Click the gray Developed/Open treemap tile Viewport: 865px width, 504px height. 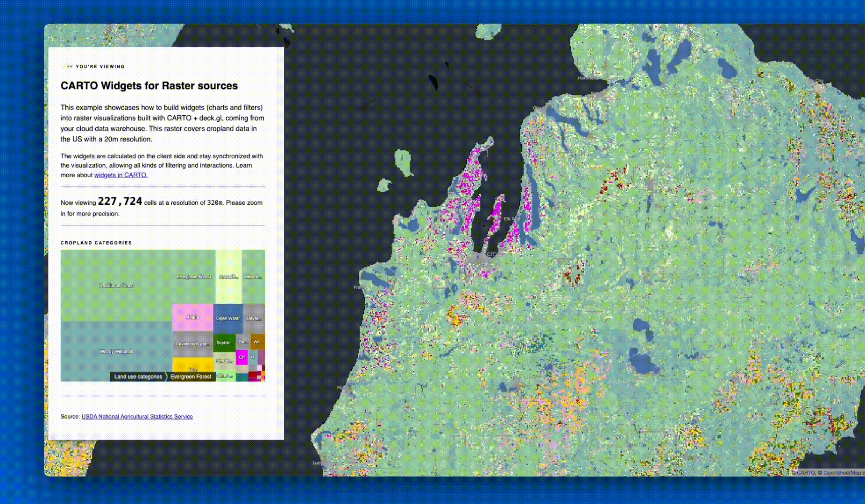[x=192, y=344]
